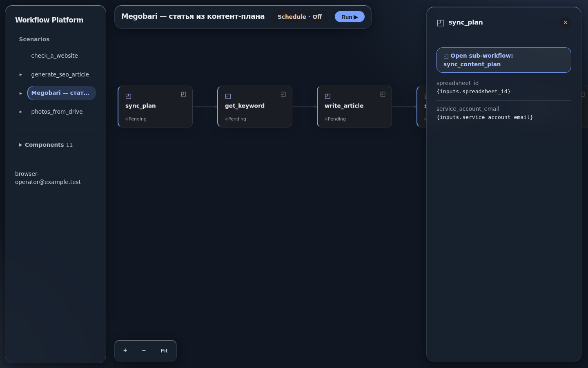Toggle the Schedule · Off switch
The image size is (588, 368).
pyautogui.click(x=300, y=17)
